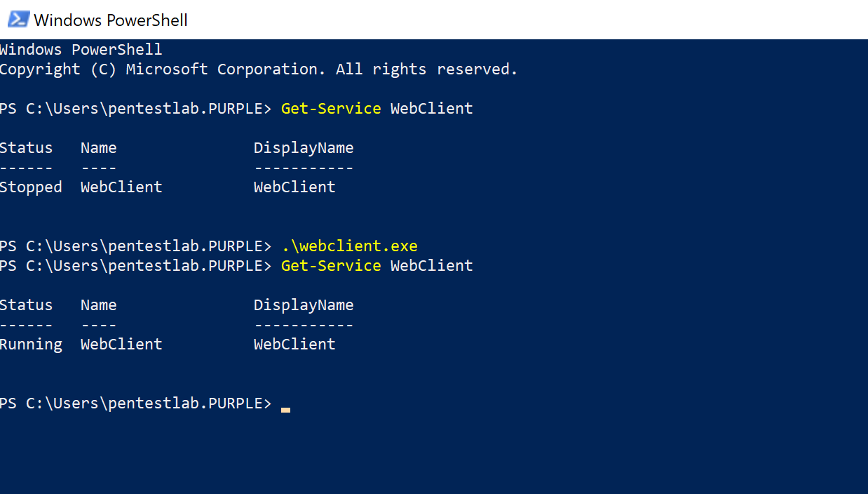Click the Stopped status value
Image resolution: width=868 pixels, height=494 pixels.
pyautogui.click(x=31, y=187)
